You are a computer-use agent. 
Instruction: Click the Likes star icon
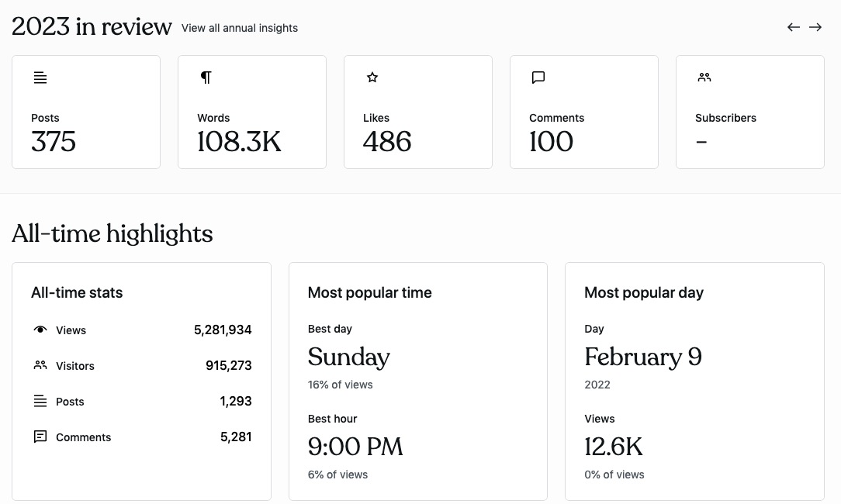(372, 78)
